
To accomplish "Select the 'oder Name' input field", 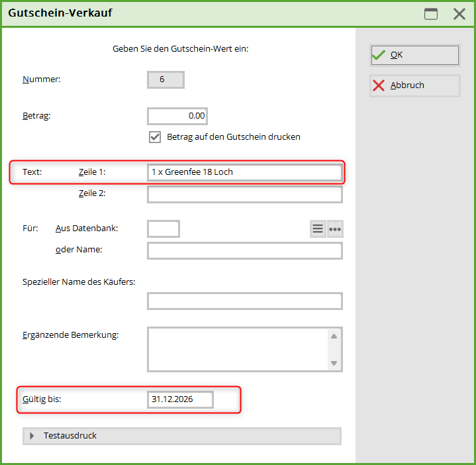I will pos(244,250).
